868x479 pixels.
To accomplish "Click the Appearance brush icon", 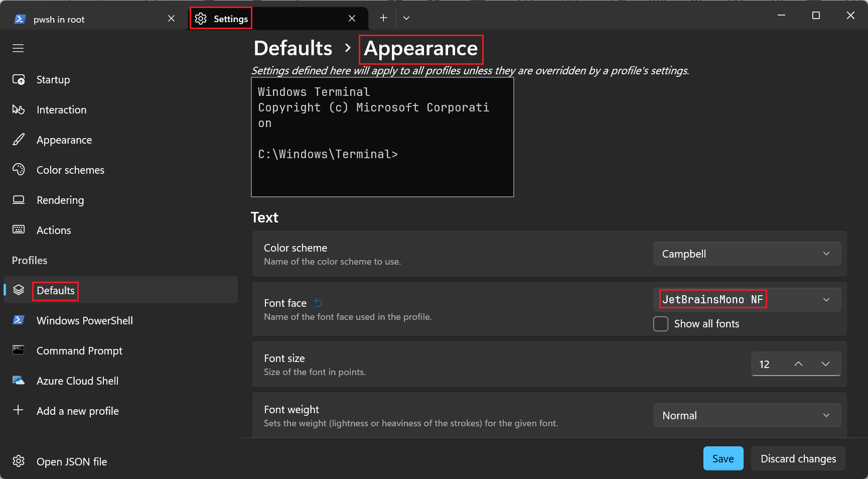I will click(19, 140).
